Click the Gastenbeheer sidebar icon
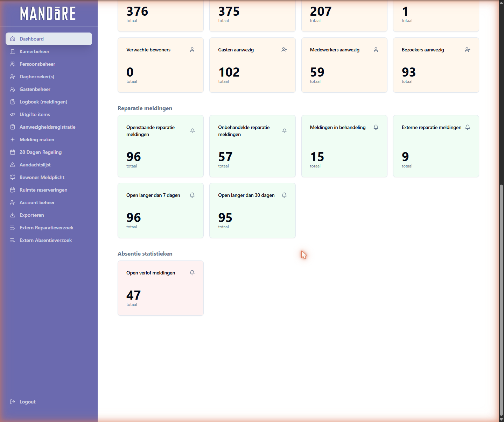This screenshot has height=422, width=504. tap(13, 89)
